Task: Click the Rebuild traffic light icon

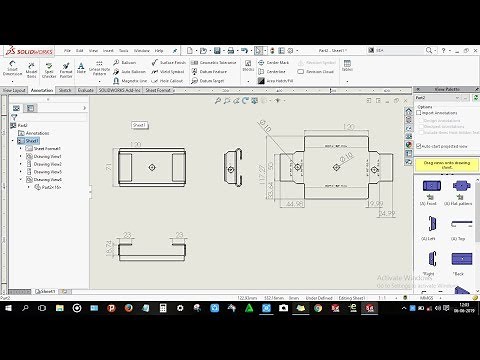Action: click(x=272, y=51)
